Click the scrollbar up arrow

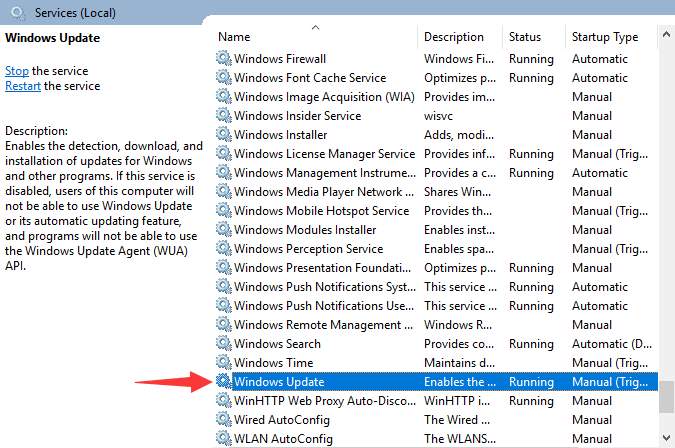pyautogui.click(x=666, y=34)
